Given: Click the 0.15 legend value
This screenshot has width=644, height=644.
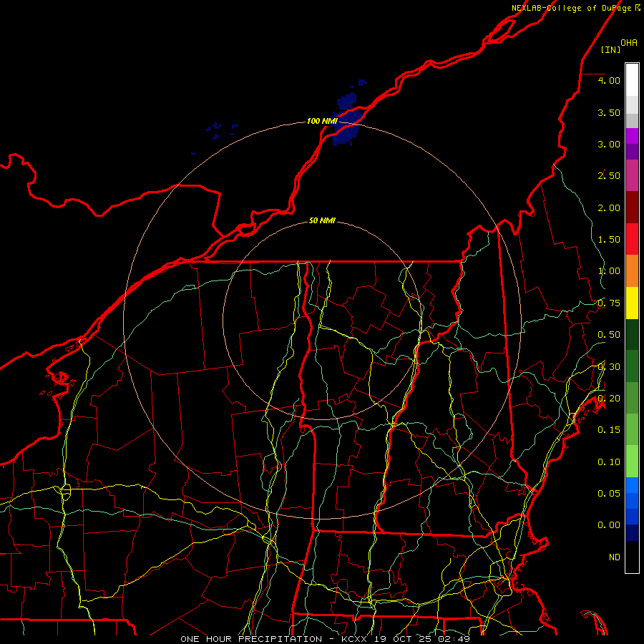Looking at the screenshot, I should 609,430.
